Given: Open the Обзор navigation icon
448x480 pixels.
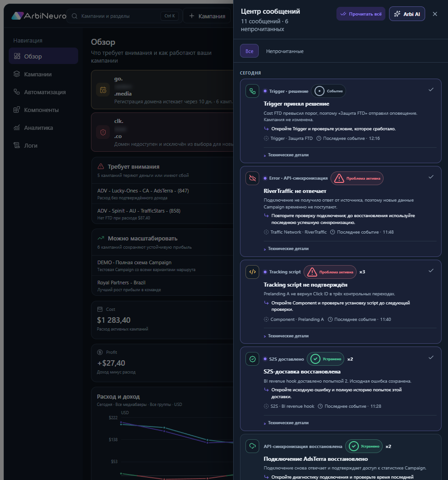Looking at the screenshot, I should pyautogui.click(x=17, y=56).
